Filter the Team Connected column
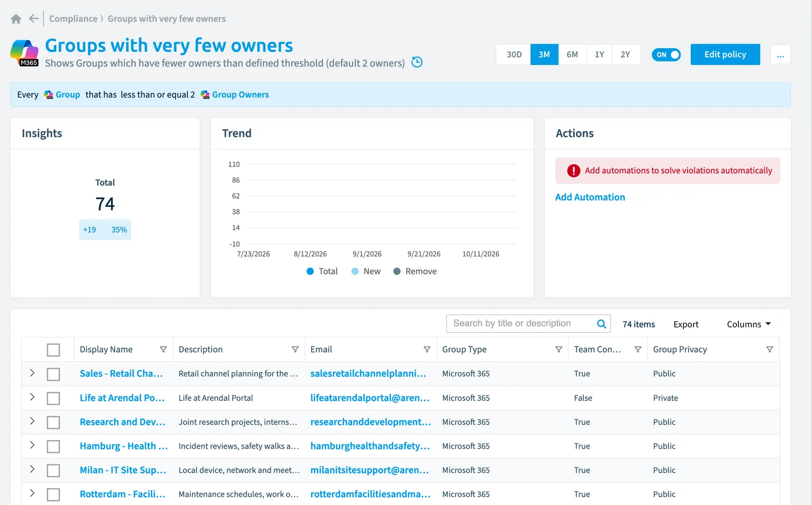The image size is (812, 505). coord(638,350)
